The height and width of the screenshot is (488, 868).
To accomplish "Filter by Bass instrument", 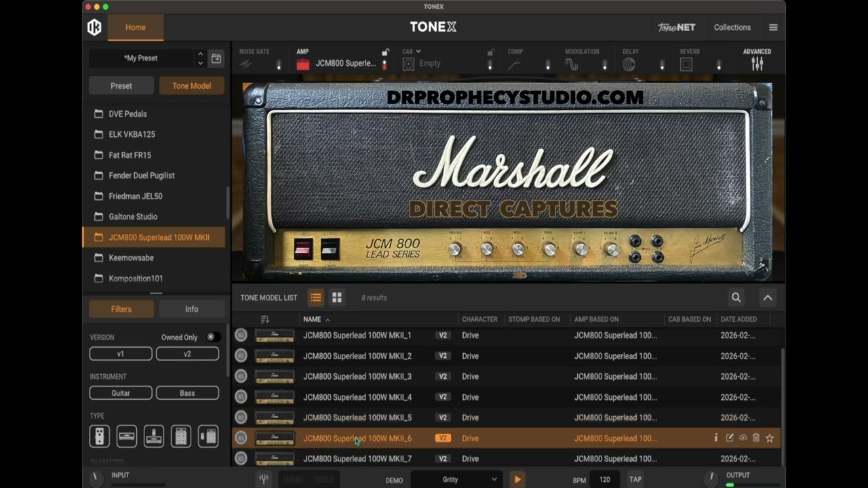I will click(187, 393).
